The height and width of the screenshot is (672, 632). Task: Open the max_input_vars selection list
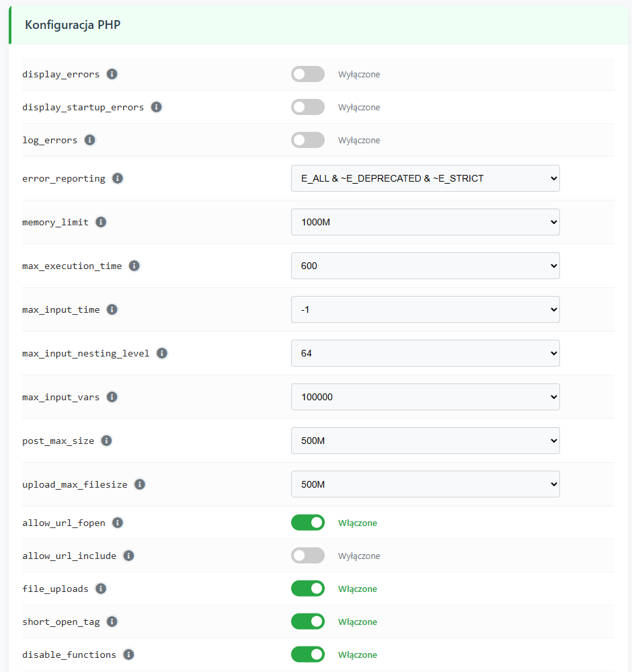425,397
